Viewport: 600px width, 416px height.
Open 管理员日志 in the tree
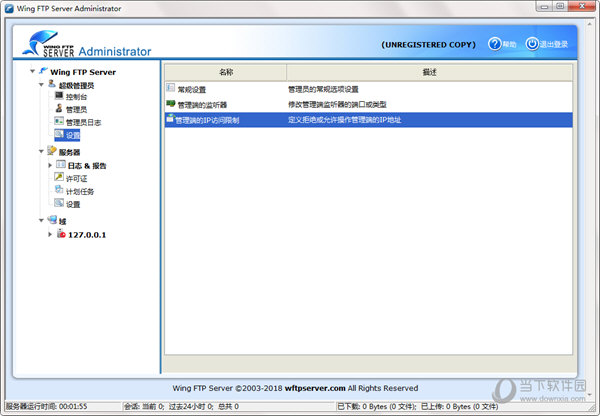pyautogui.click(x=83, y=122)
